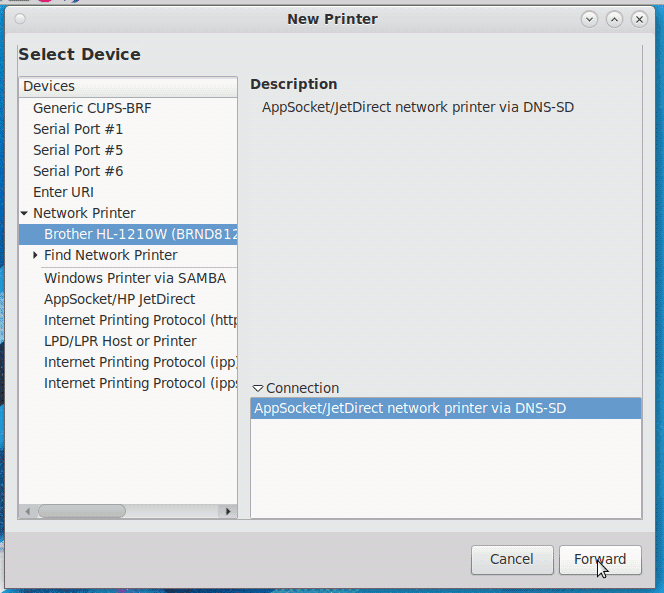Maximize the New Printer window

(614, 19)
